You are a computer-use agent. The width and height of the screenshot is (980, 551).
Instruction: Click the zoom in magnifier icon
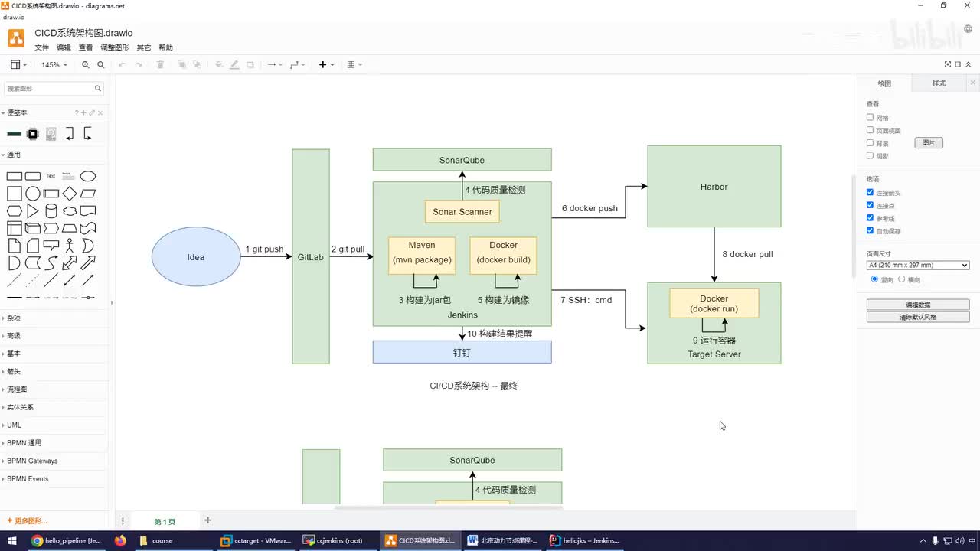[x=86, y=65]
